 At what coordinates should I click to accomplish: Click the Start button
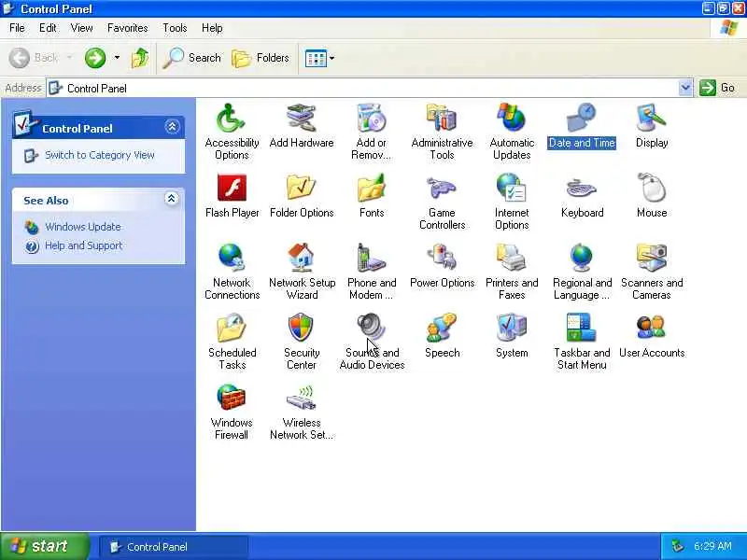[x=45, y=546]
